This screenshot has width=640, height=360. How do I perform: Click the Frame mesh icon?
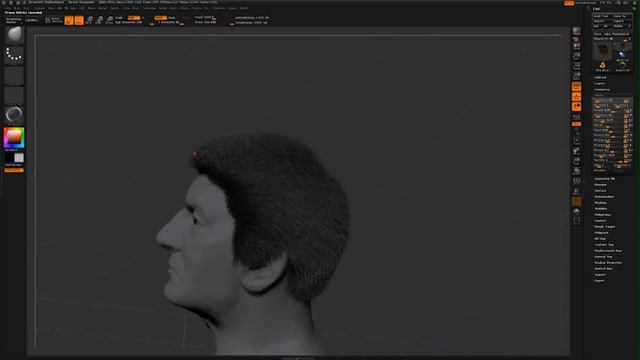point(576,141)
